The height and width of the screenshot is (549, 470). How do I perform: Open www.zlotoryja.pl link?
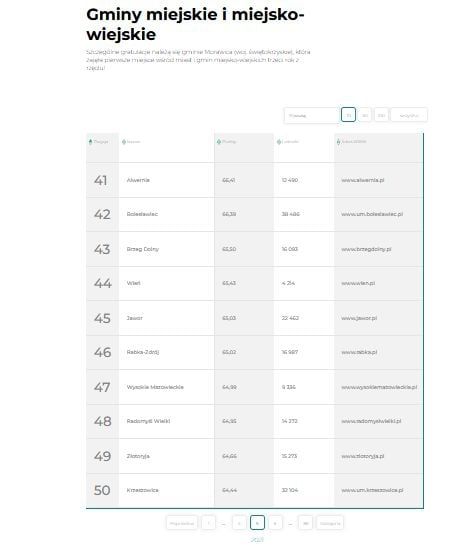(363, 456)
